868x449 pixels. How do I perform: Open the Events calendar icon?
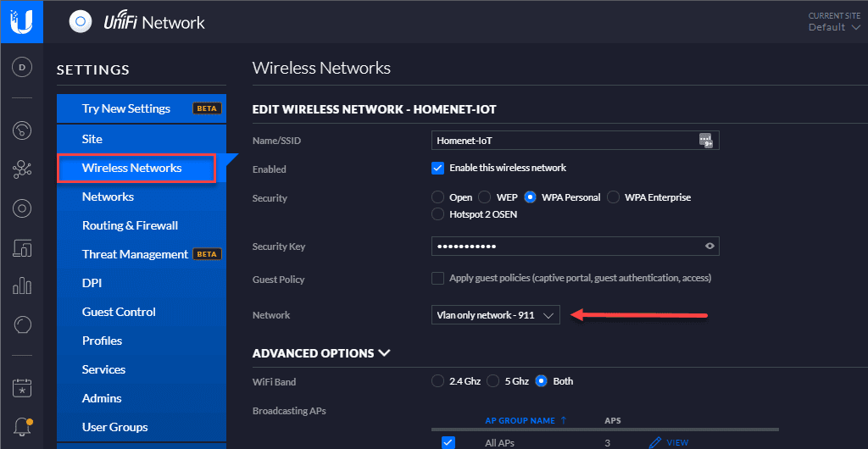click(x=22, y=388)
